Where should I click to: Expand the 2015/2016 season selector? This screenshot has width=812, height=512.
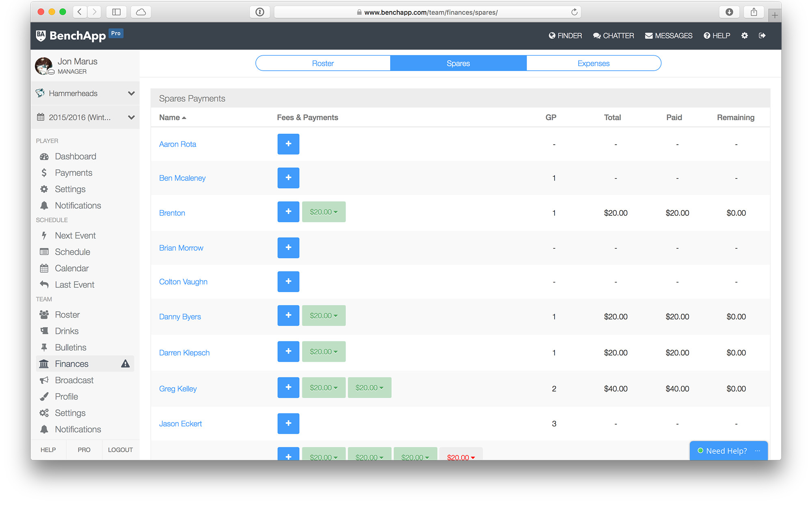pos(131,117)
